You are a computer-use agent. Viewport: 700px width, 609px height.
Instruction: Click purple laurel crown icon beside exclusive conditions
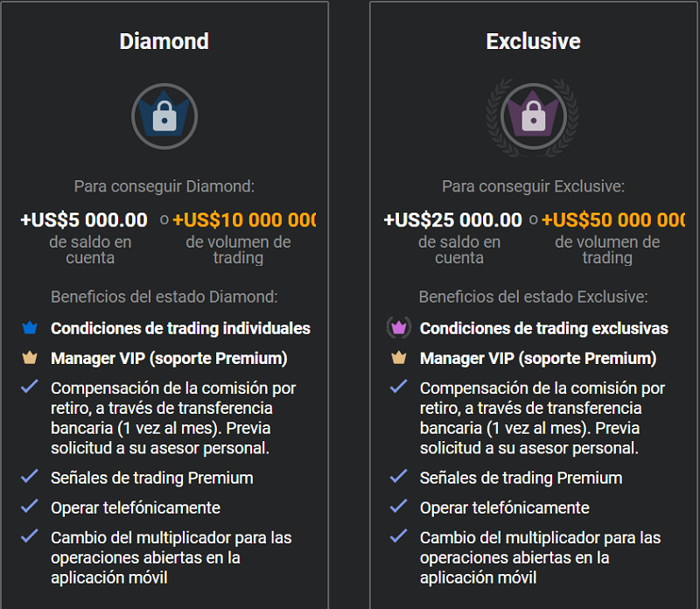[399, 329]
